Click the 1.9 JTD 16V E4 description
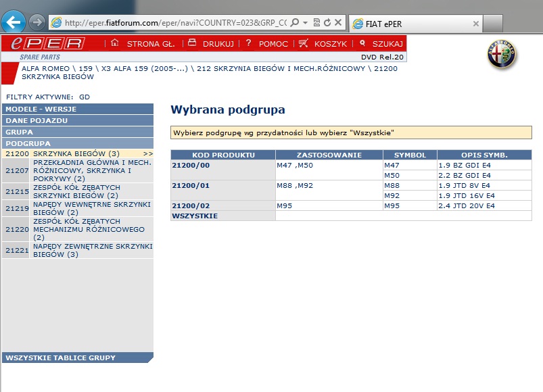 click(467, 195)
